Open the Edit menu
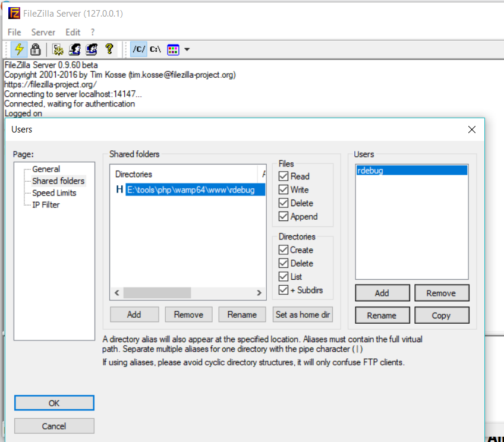The width and height of the screenshot is (504, 442). click(x=73, y=32)
